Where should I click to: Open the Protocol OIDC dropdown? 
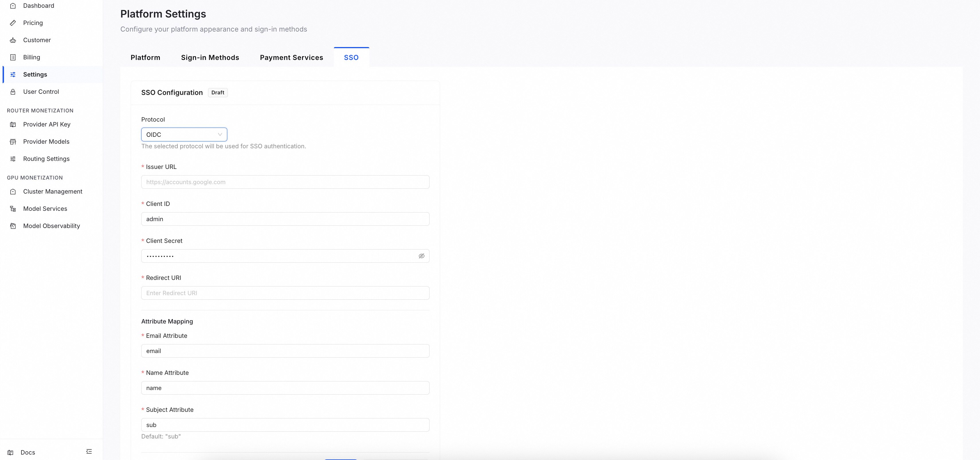tap(184, 135)
